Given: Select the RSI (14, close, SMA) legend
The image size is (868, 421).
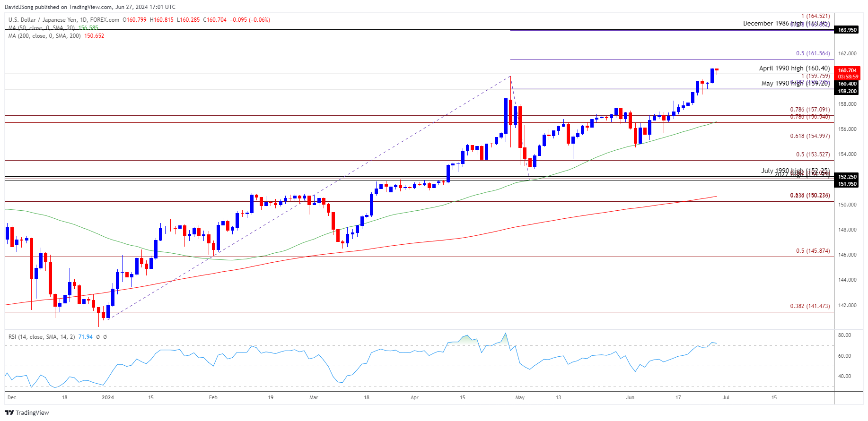Looking at the screenshot, I should (42, 337).
